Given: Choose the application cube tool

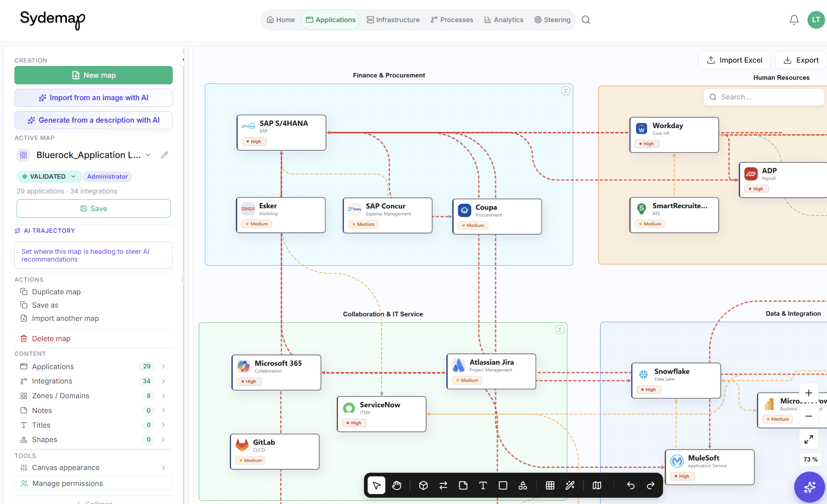Looking at the screenshot, I should click(423, 485).
